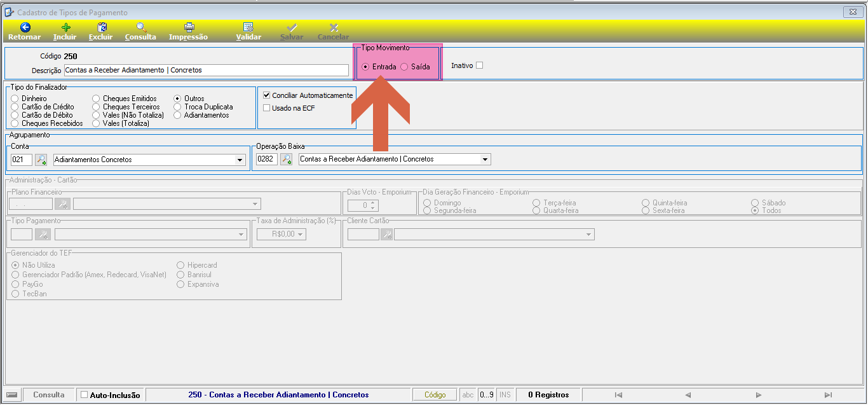Click the Descrição text field
Viewport: 868px width, 405px height.
click(207, 70)
